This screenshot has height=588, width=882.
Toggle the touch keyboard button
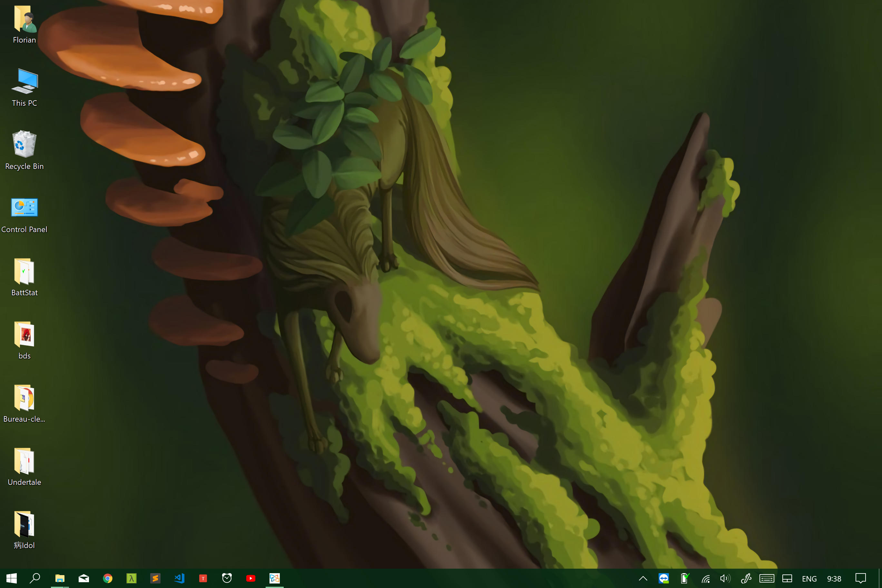pyautogui.click(x=766, y=578)
